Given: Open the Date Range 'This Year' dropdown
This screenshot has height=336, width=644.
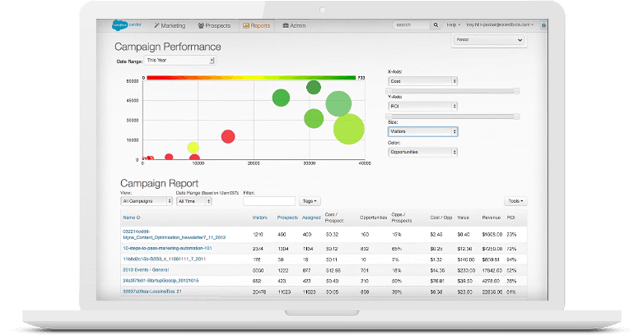Looking at the screenshot, I should (x=180, y=60).
